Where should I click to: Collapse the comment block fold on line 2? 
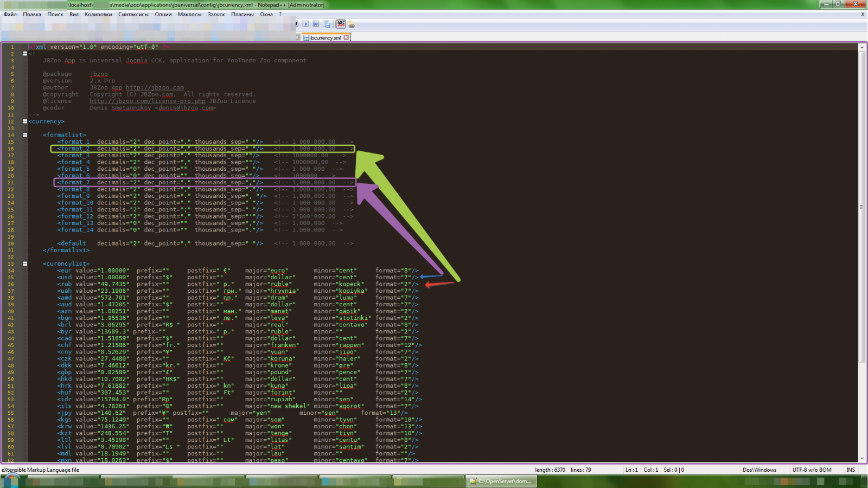(25, 54)
